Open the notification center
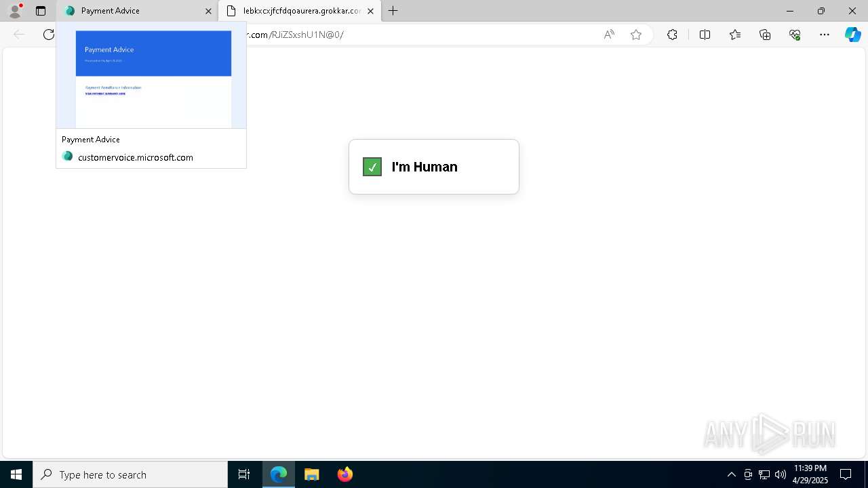The width and height of the screenshot is (868, 488). click(846, 474)
